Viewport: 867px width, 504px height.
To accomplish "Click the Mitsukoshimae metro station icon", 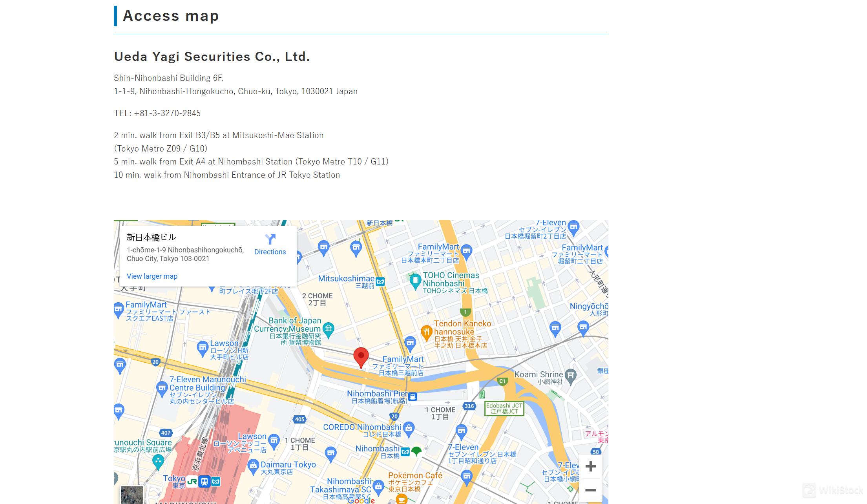I will click(x=380, y=281).
